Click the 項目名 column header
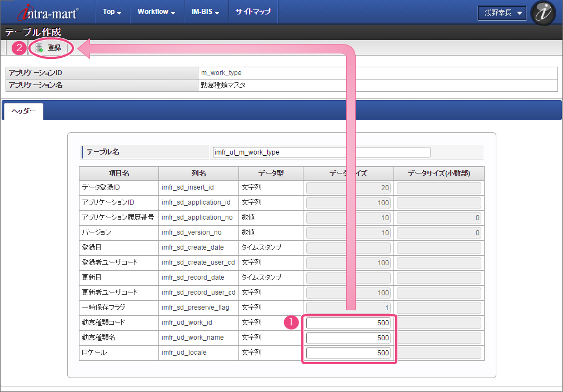The width and height of the screenshot is (563, 392). click(x=119, y=173)
